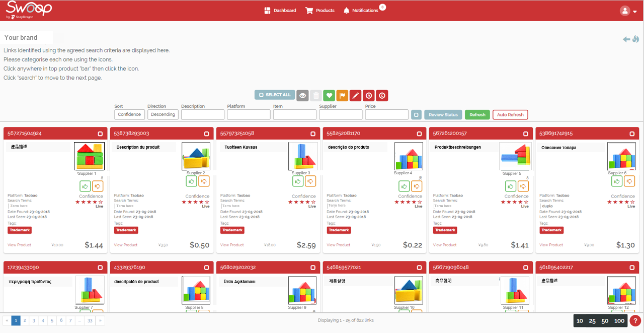Click the Platform filter input field
Image resolution: width=644 pixels, height=333 pixels.
(x=249, y=114)
